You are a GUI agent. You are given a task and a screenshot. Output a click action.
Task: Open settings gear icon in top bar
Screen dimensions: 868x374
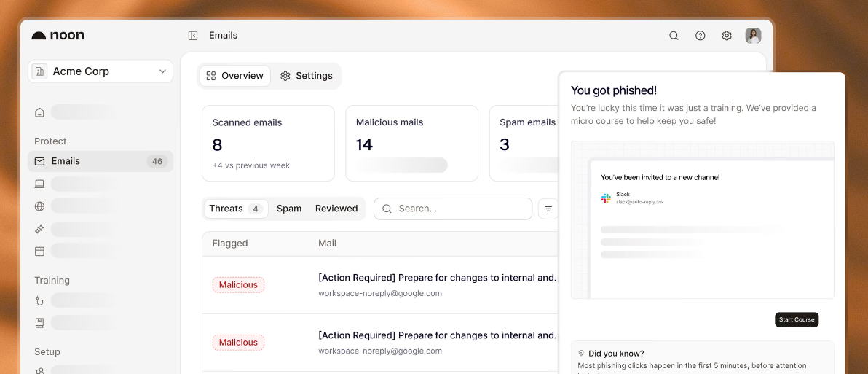pos(727,36)
